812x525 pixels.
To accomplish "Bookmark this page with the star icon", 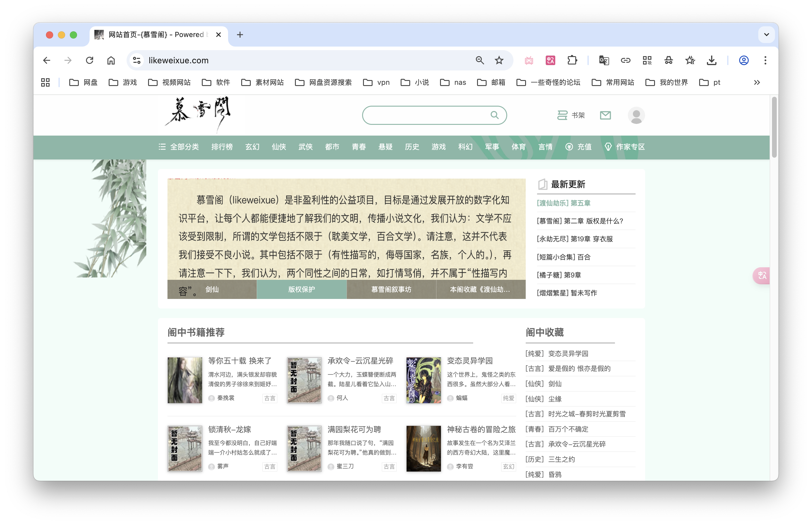I will [x=499, y=60].
